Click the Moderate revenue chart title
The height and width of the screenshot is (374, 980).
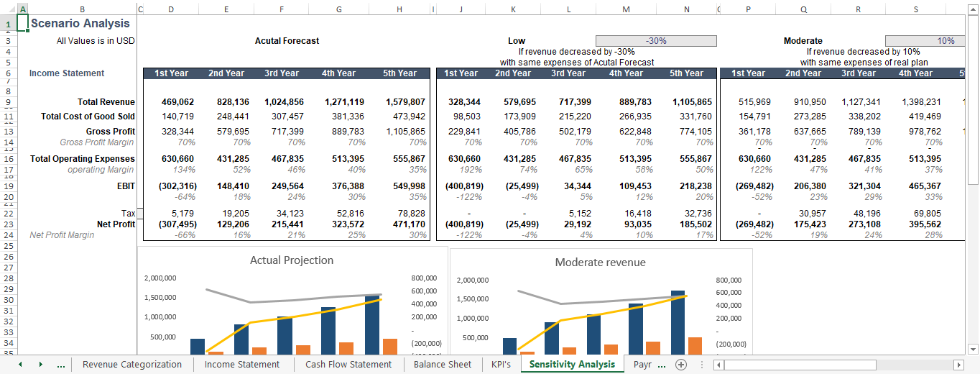(601, 263)
